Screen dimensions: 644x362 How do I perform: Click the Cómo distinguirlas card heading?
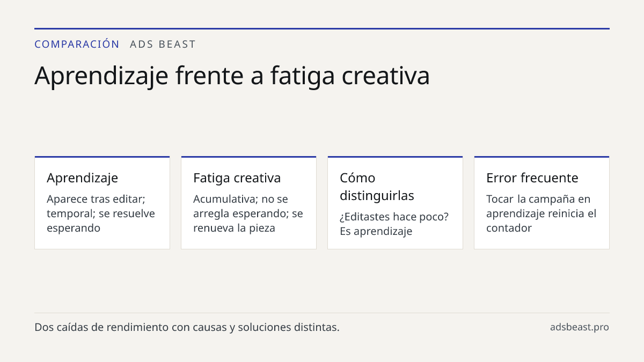coord(377,187)
